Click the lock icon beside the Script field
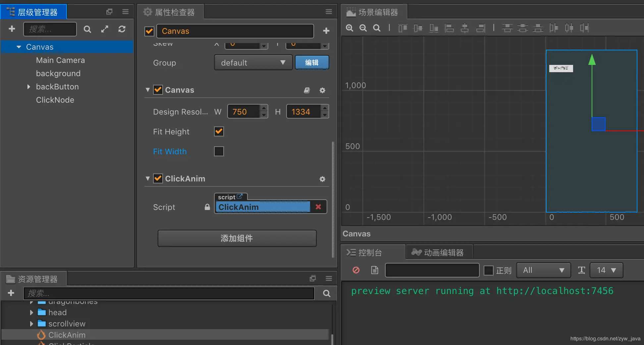644x345 pixels. pyautogui.click(x=207, y=207)
